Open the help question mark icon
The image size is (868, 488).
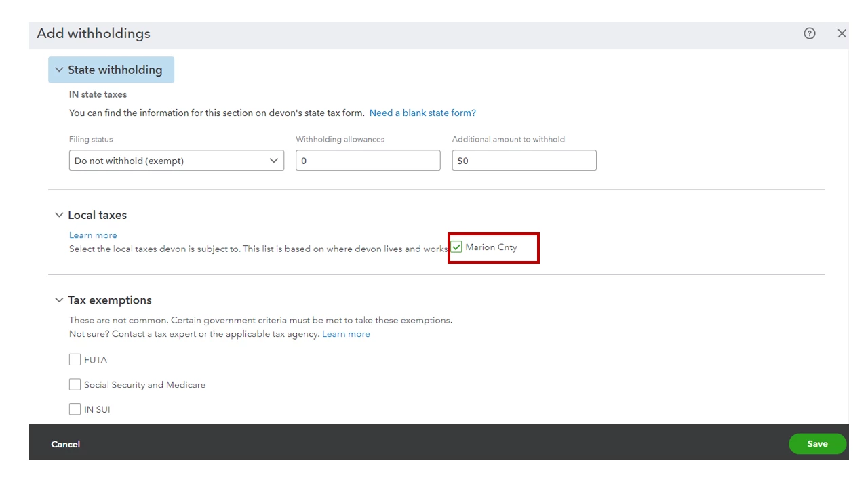point(810,33)
